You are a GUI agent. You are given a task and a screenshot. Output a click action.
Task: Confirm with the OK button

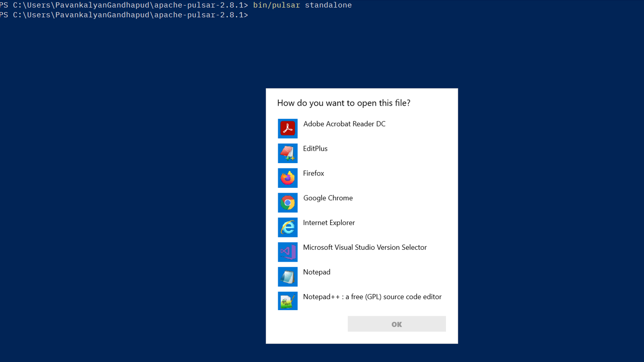tap(397, 324)
